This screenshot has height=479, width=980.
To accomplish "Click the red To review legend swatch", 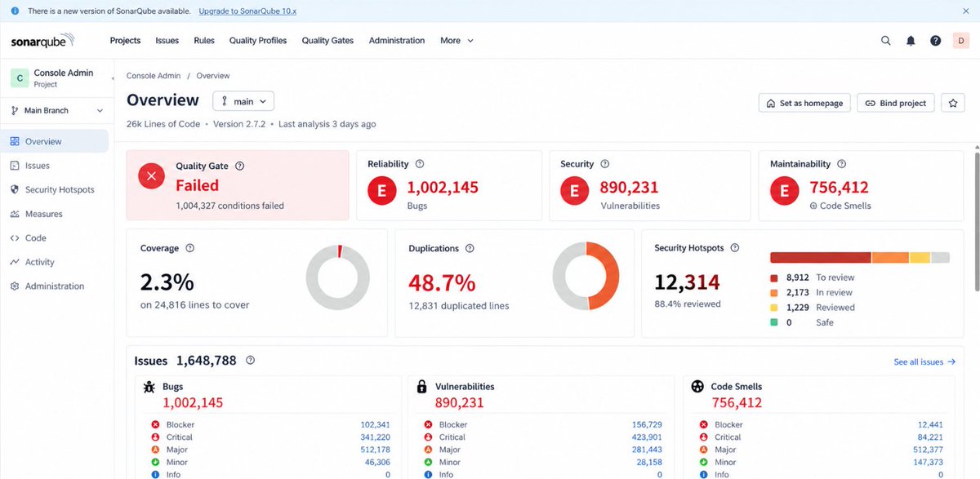I will (775, 277).
